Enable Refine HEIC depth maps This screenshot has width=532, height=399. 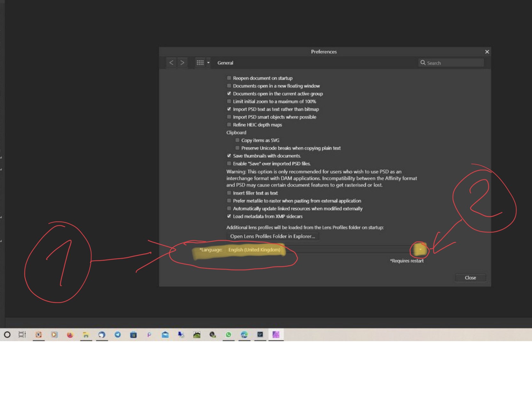coord(229,125)
